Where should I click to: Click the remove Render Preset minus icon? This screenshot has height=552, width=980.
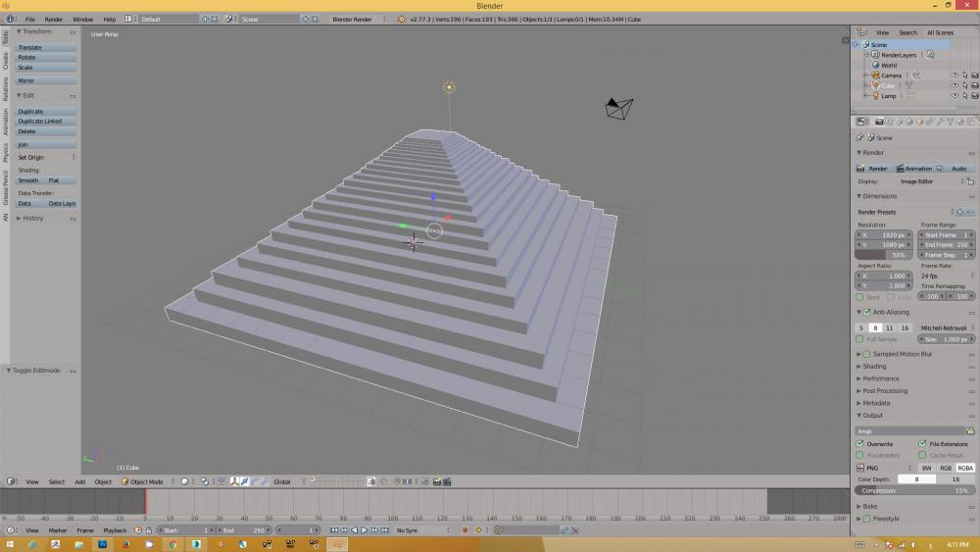click(970, 212)
